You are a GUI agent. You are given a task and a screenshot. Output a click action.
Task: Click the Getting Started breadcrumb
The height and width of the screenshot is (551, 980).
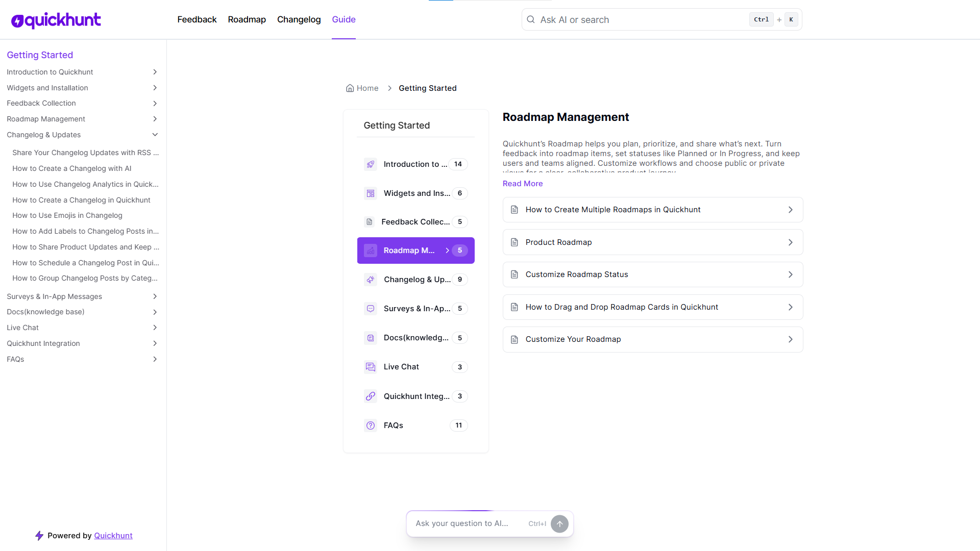pyautogui.click(x=428, y=88)
